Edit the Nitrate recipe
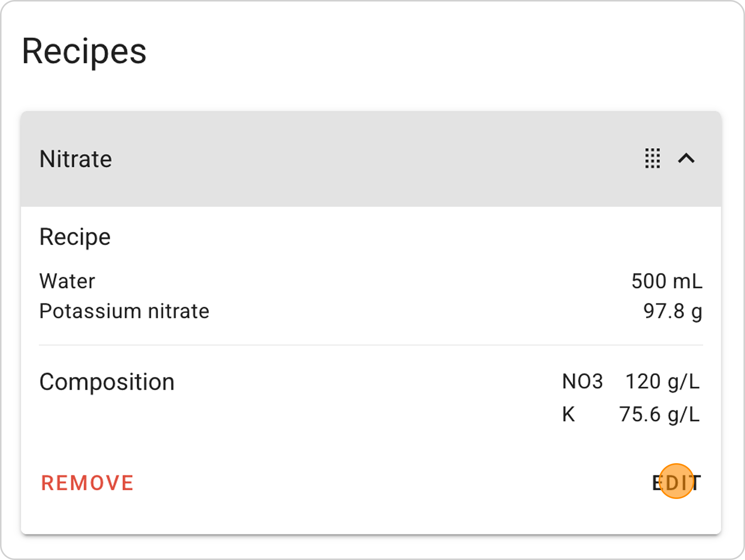Image resolution: width=745 pixels, height=560 pixels. tap(676, 483)
